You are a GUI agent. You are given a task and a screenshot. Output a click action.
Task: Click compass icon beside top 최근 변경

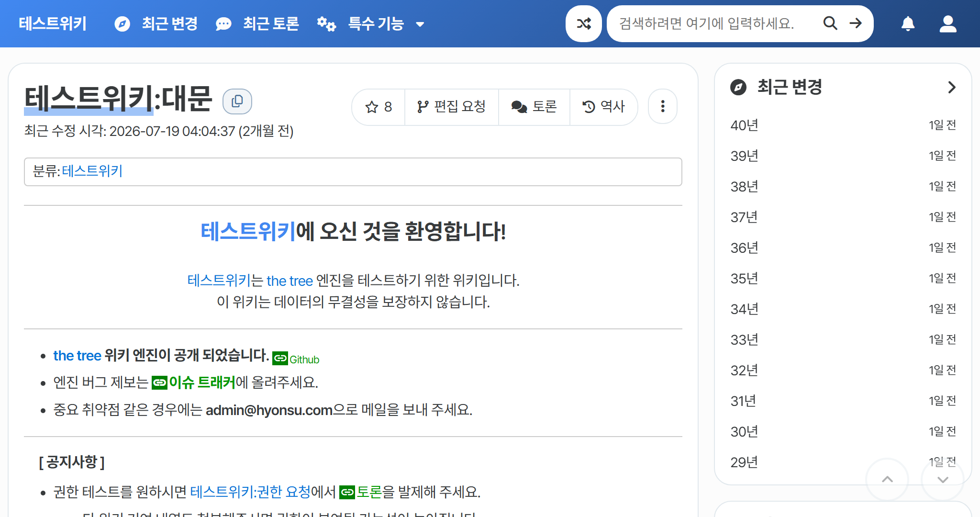(x=122, y=23)
